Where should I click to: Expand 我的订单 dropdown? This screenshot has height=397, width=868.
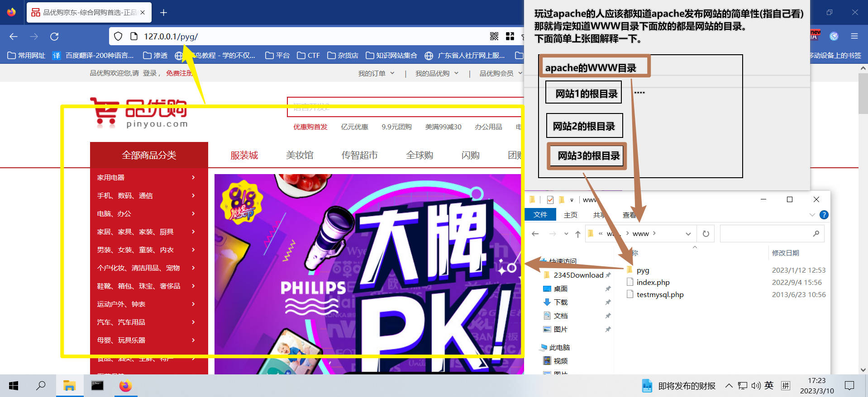[376, 73]
